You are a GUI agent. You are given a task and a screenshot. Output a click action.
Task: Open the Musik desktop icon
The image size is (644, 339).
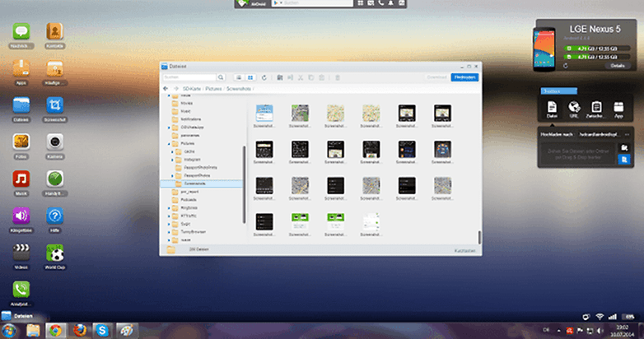21,179
